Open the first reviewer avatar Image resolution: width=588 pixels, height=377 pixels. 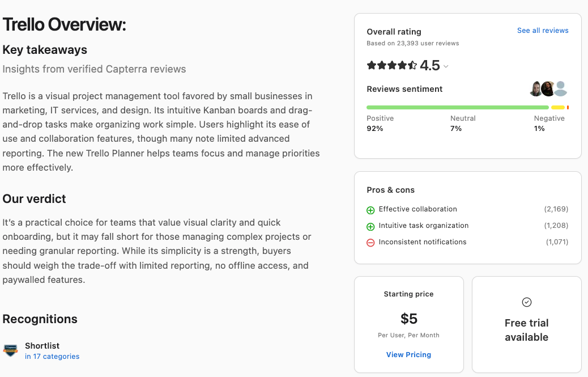click(x=535, y=88)
